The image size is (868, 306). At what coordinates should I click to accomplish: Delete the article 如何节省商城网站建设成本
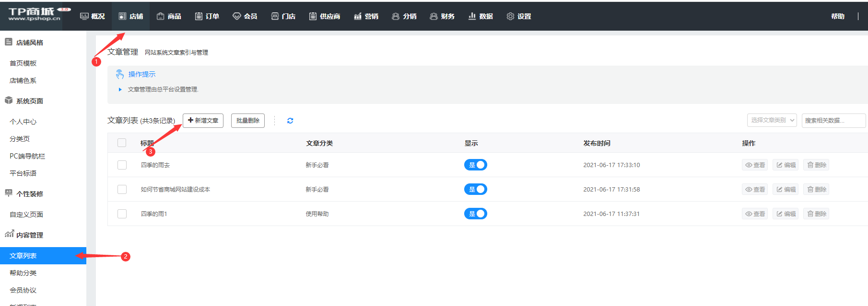pos(816,190)
